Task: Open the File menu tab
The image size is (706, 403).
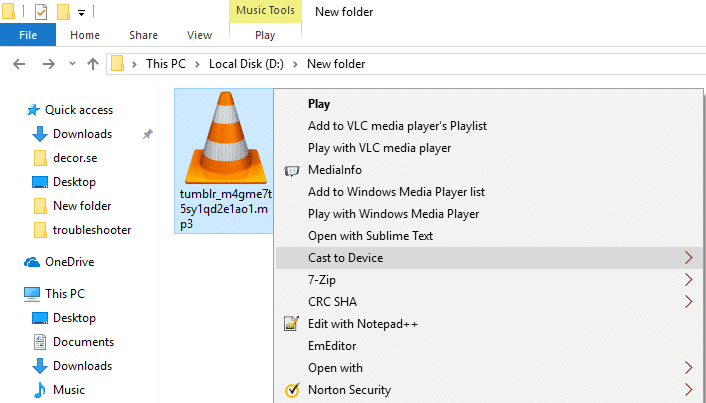Action: pyautogui.click(x=28, y=35)
